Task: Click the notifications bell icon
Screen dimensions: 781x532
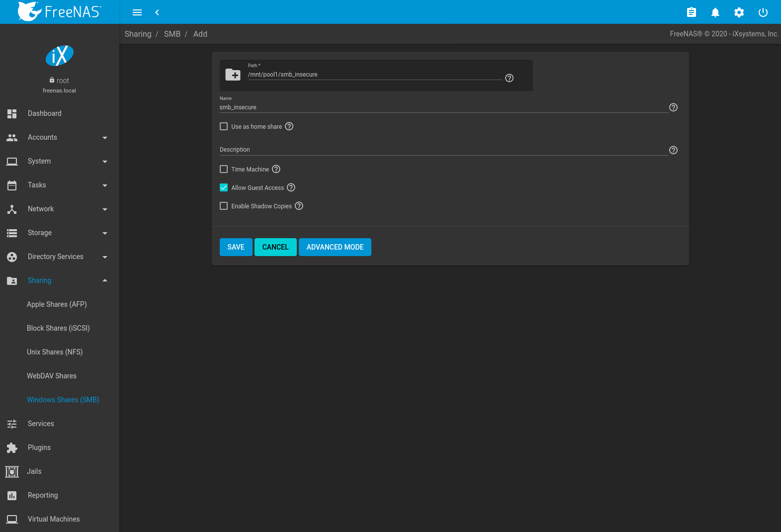Action: click(715, 12)
